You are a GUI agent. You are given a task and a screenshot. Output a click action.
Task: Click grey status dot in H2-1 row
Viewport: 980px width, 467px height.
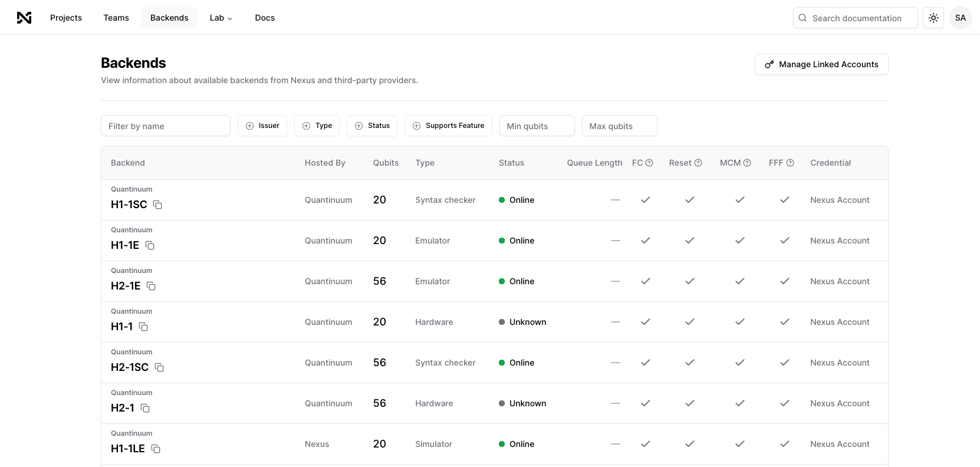(502, 403)
